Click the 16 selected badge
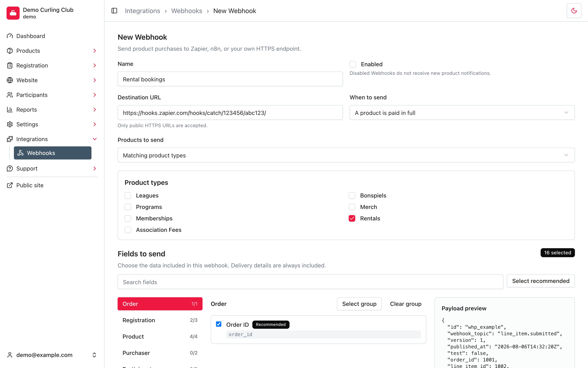Image resolution: width=588 pixels, height=368 pixels. tap(558, 253)
